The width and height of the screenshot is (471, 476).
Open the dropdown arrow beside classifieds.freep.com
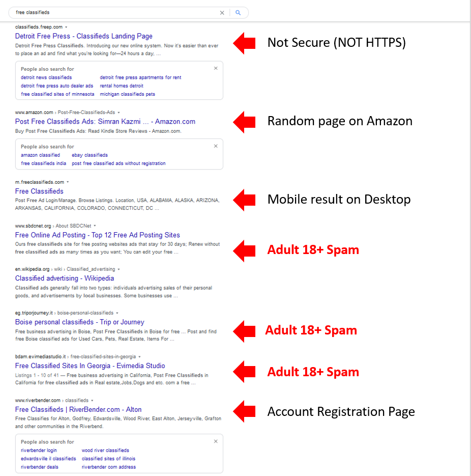point(66,27)
